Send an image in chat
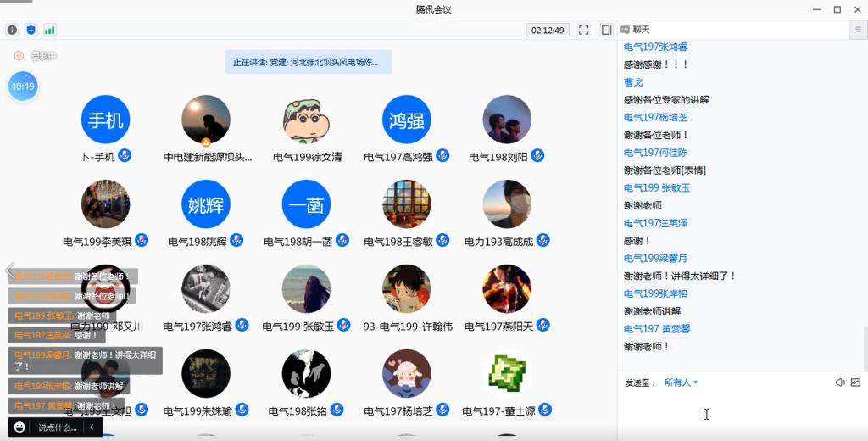This screenshot has height=441, width=868. [x=855, y=382]
